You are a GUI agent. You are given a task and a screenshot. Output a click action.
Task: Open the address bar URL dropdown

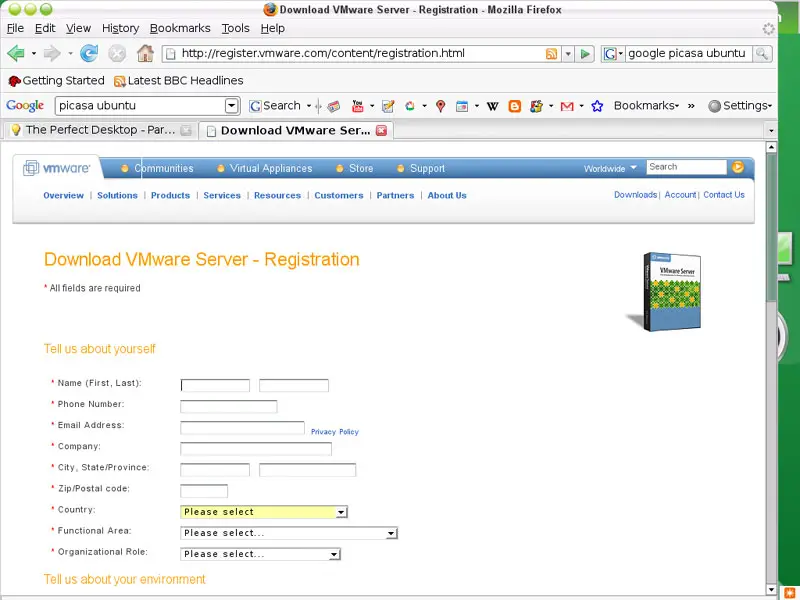pyautogui.click(x=567, y=54)
